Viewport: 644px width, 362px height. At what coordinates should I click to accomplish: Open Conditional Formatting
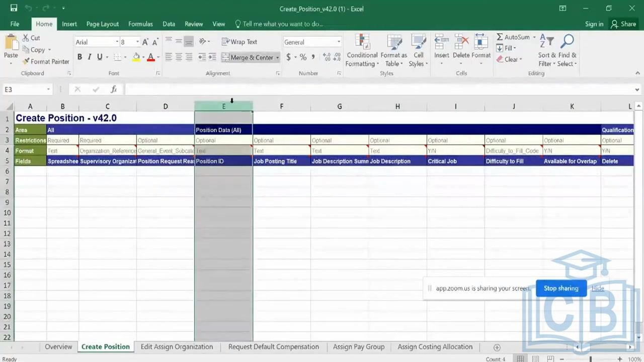[362, 50]
